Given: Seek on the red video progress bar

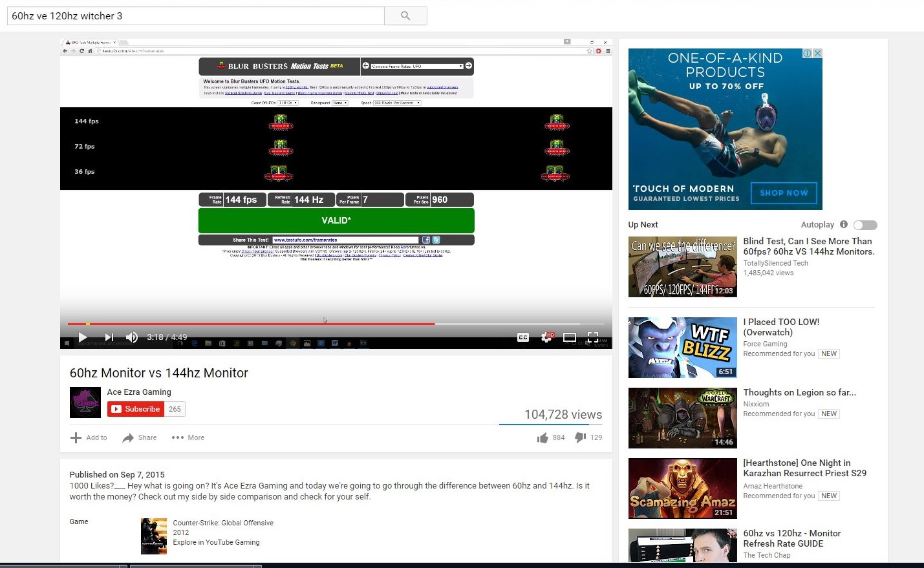Looking at the screenshot, I should click(x=251, y=324).
